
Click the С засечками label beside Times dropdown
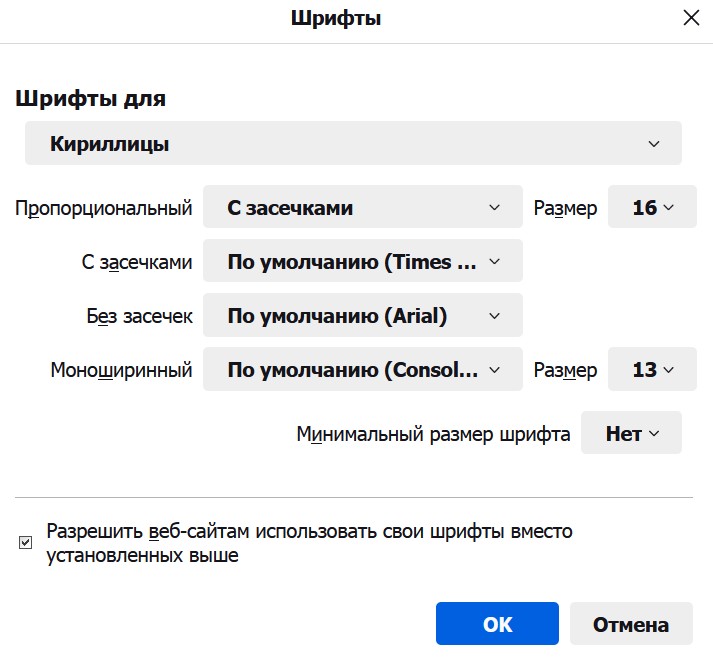(136, 263)
